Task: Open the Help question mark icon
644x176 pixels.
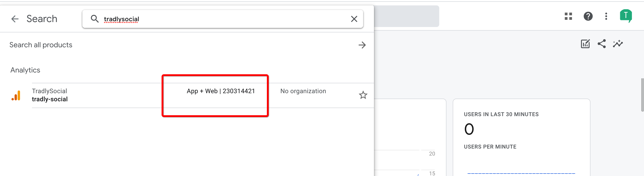Action: [x=588, y=16]
